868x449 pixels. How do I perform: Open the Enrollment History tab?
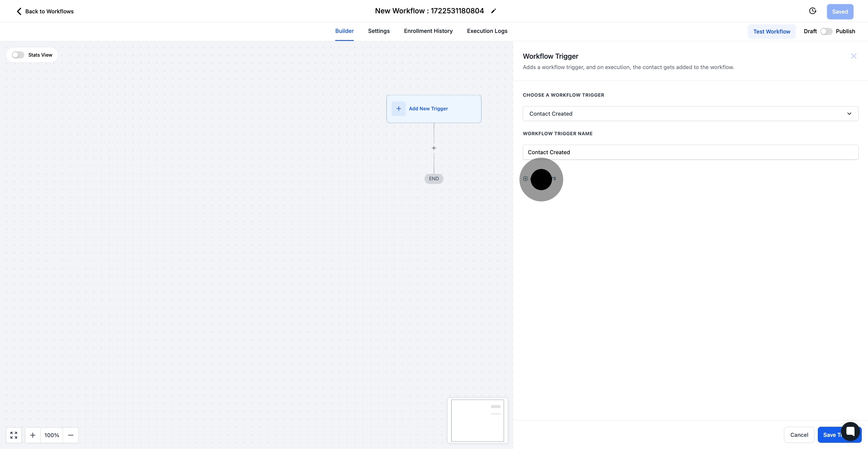click(x=428, y=31)
